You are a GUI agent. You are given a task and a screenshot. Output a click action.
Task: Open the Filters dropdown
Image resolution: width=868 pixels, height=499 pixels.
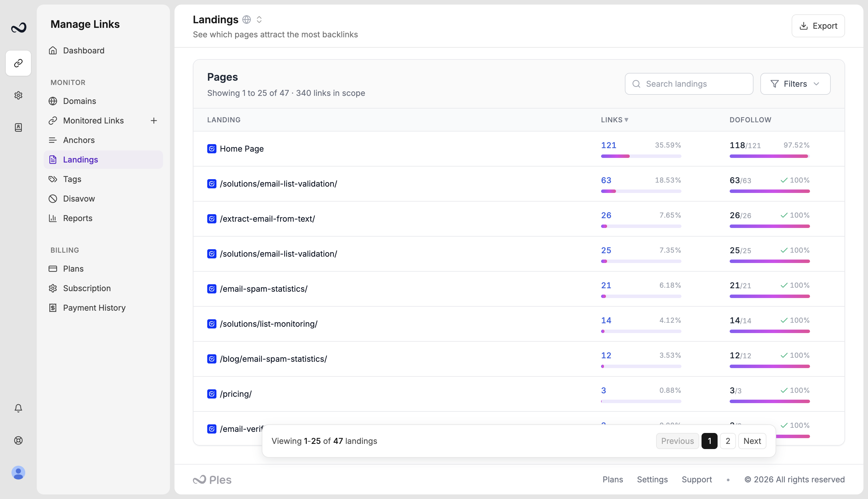795,84
